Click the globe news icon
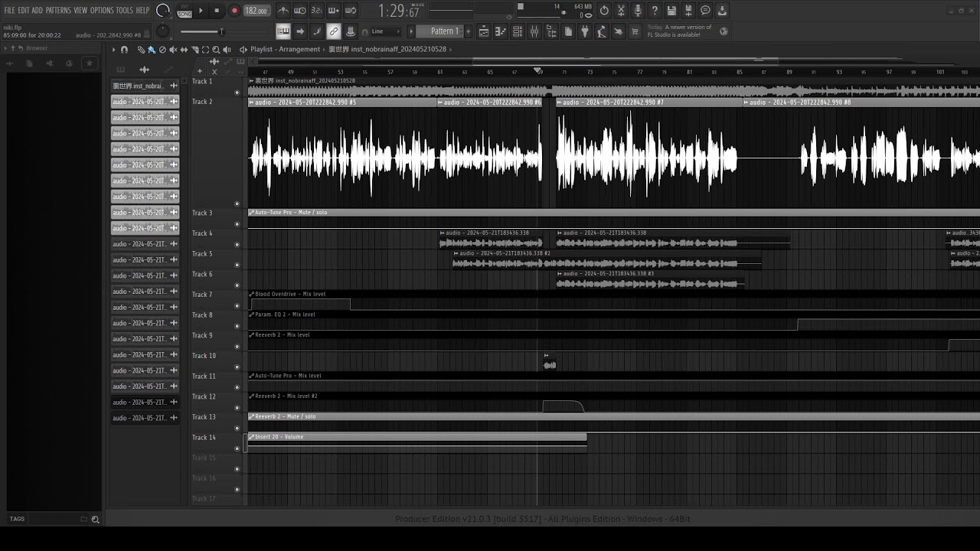This screenshot has width=980, height=551. pyautogui.click(x=724, y=31)
